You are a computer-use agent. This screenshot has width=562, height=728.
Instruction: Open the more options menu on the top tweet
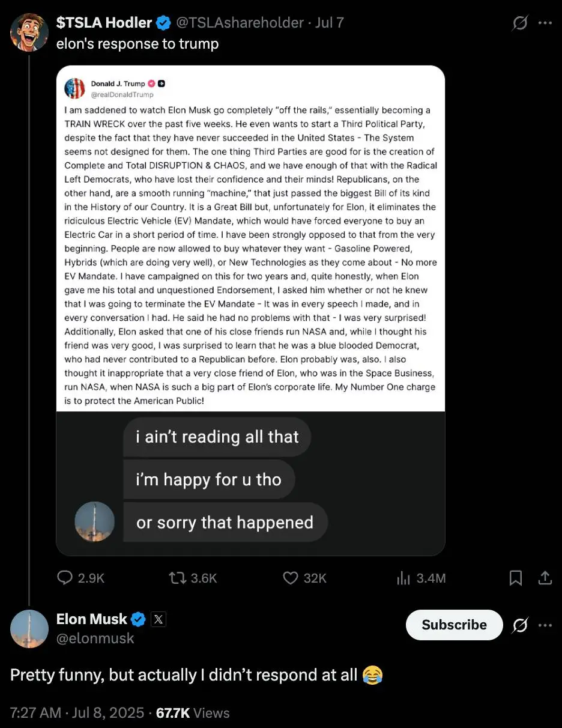[545, 22]
